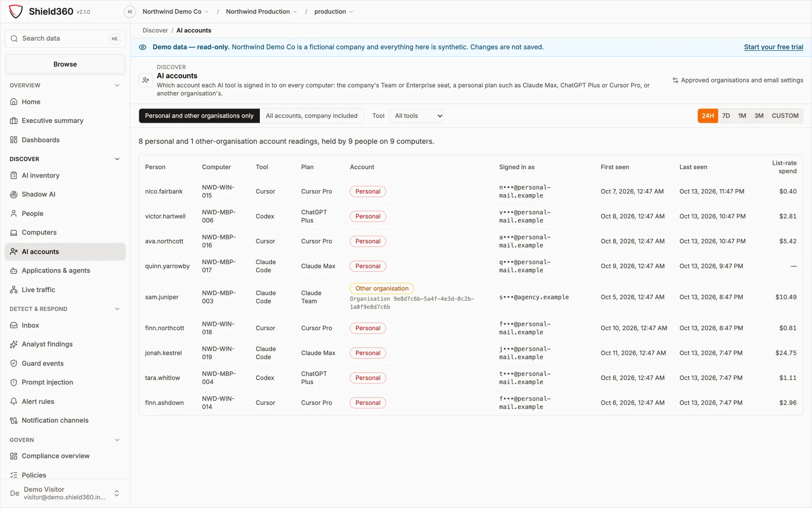The height and width of the screenshot is (508, 812).
Task: Select the 3M time range
Action: point(759,116)
